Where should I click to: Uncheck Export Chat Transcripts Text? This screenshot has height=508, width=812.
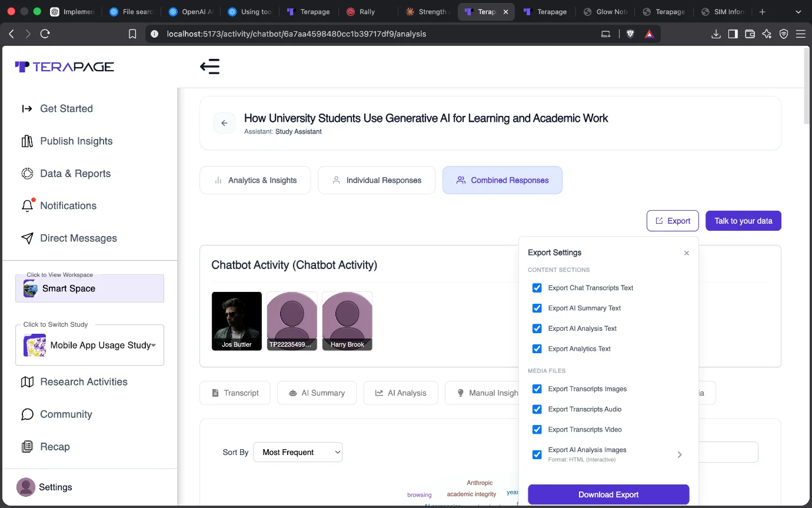pyautogui.click(x=537, y=288)
